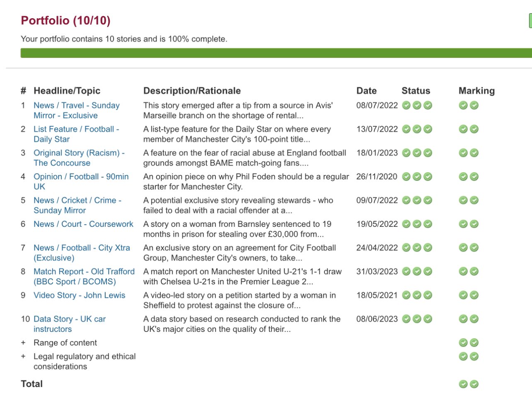Select the third status icon on the Video Story row
Image resolution: width=532 pixels, height=411 pixels.
pyautogui.click(x=428, y=295)
